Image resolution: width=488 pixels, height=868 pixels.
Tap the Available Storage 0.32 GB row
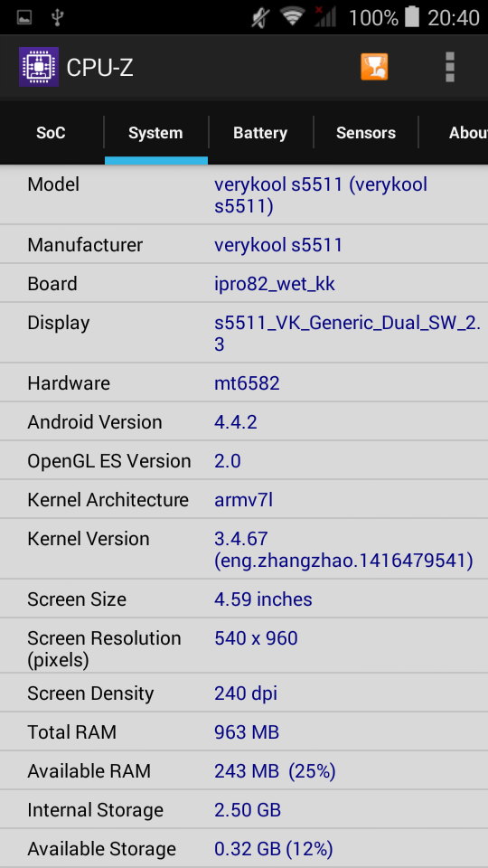coord(244,848)
